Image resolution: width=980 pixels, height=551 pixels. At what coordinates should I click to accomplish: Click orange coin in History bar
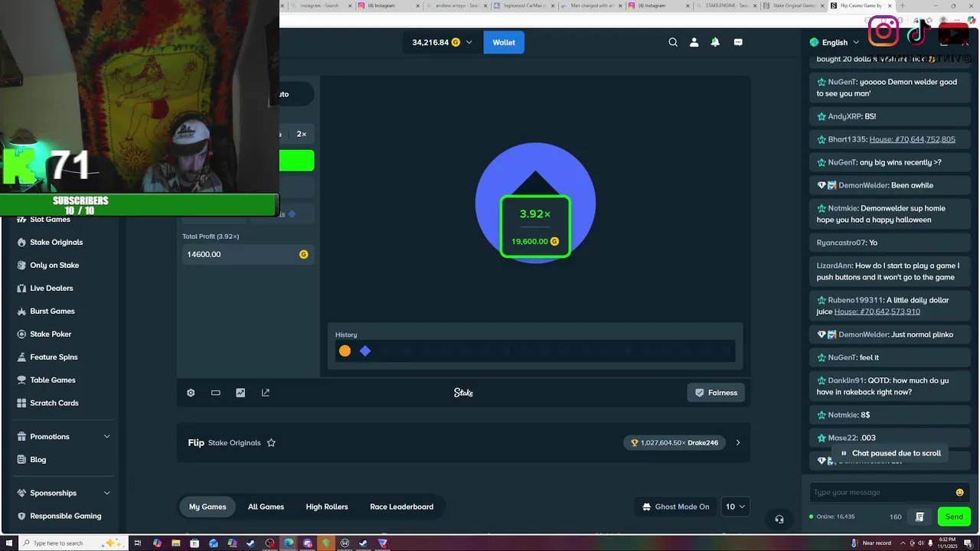coord(345,350)
